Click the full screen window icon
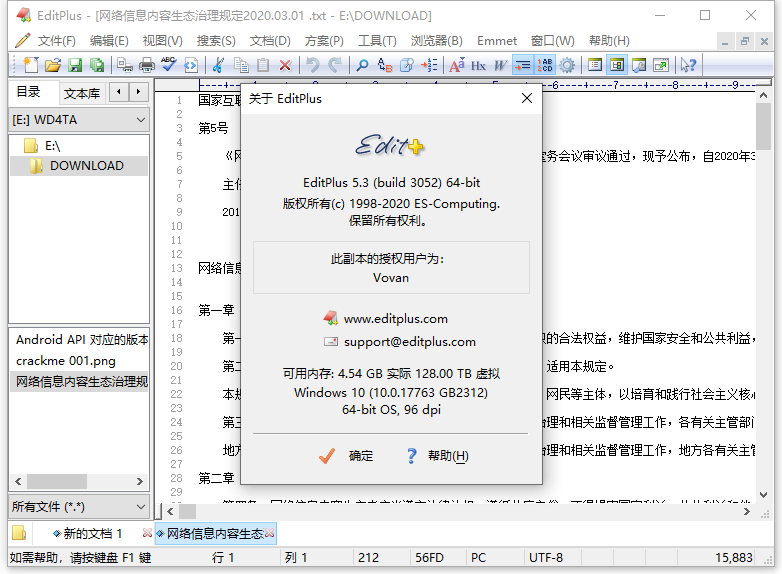Screen dimensions: 782x574 point(661,65)
